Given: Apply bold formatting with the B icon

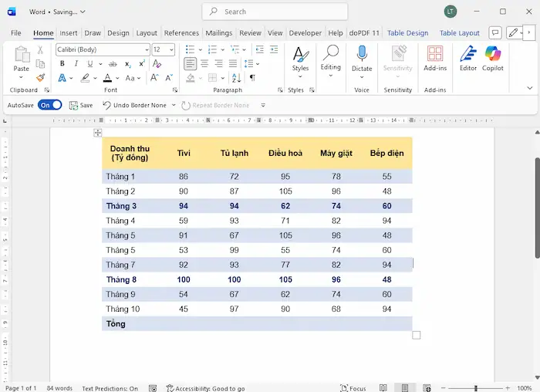Looking at the screenshot, I should [x=61, y=64].
